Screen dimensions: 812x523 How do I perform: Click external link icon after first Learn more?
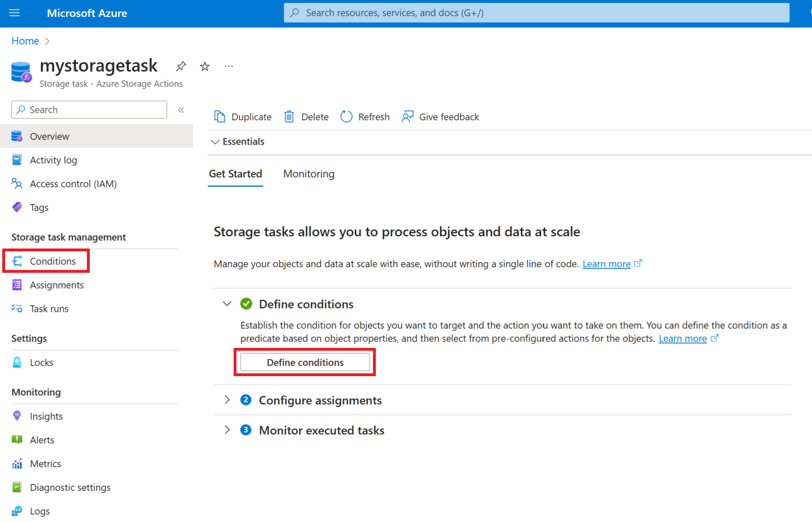click(638, 263)
